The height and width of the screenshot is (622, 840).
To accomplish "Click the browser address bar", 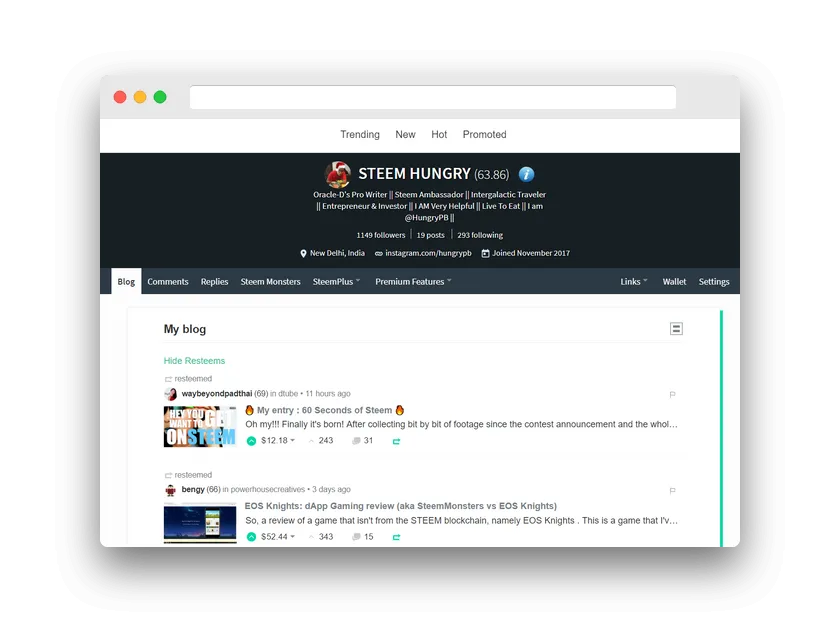I will click(433, 97).
